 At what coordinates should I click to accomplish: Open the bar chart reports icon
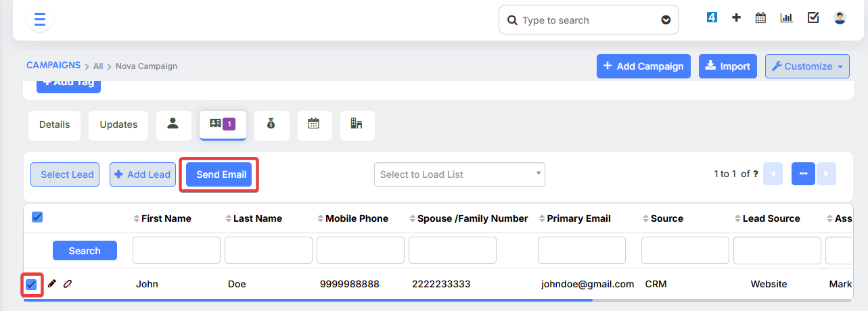click(786, 18)
